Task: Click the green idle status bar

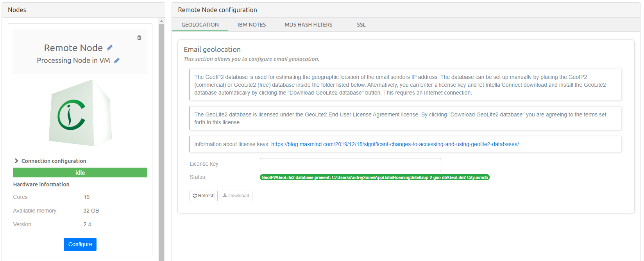Action: point(80,172)
